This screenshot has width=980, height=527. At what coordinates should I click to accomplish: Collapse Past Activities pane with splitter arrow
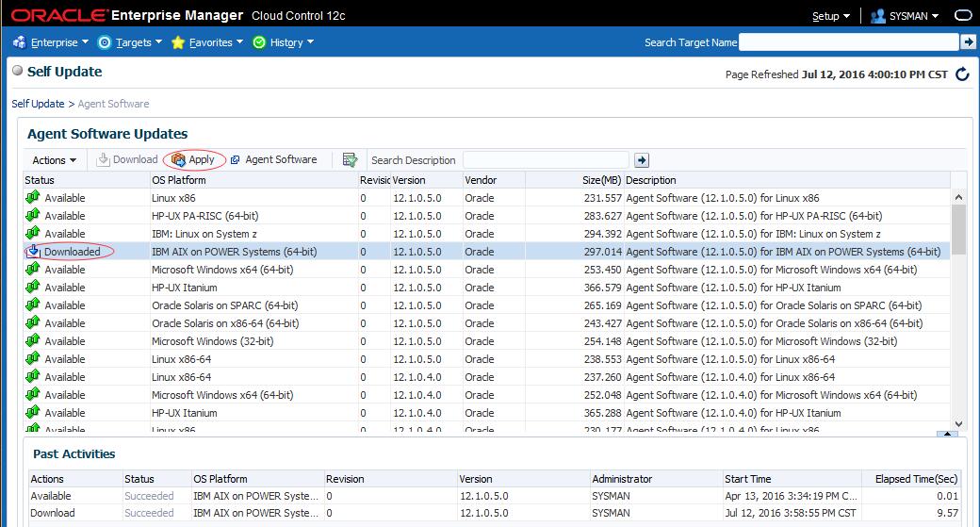(948, 434)
